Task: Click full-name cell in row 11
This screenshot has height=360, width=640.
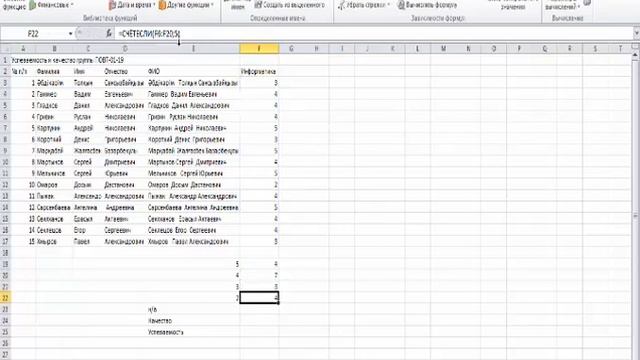Action: (193, 173)
